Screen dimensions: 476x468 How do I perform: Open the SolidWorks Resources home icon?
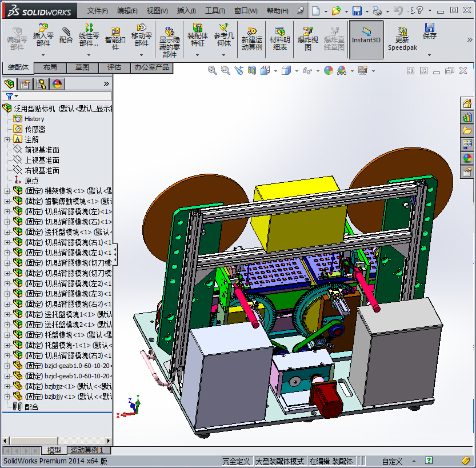pyautogui.click(x=467, y=103)
